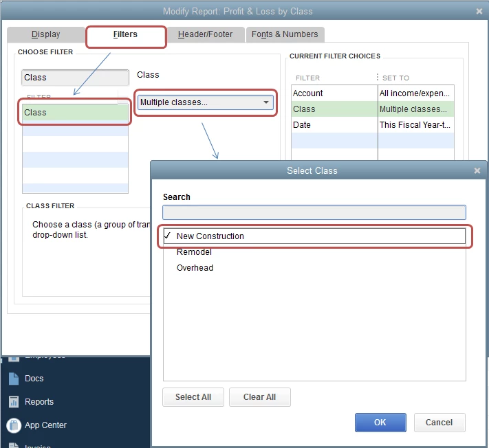Image resolution: width=489 pixels, height=448 pixels.
Task: Open the Header/Footer tab
Action: (x=205, y=34)
